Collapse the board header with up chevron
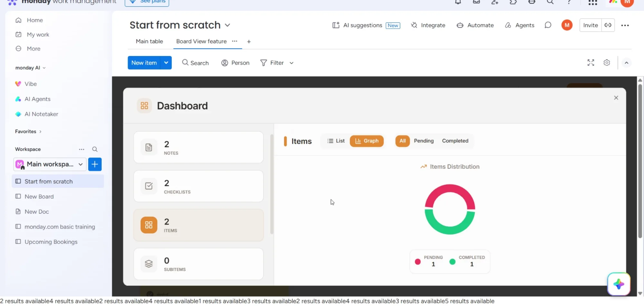This screenshot has width=644, height=306. pyautogui.click(x=626, y=63)
